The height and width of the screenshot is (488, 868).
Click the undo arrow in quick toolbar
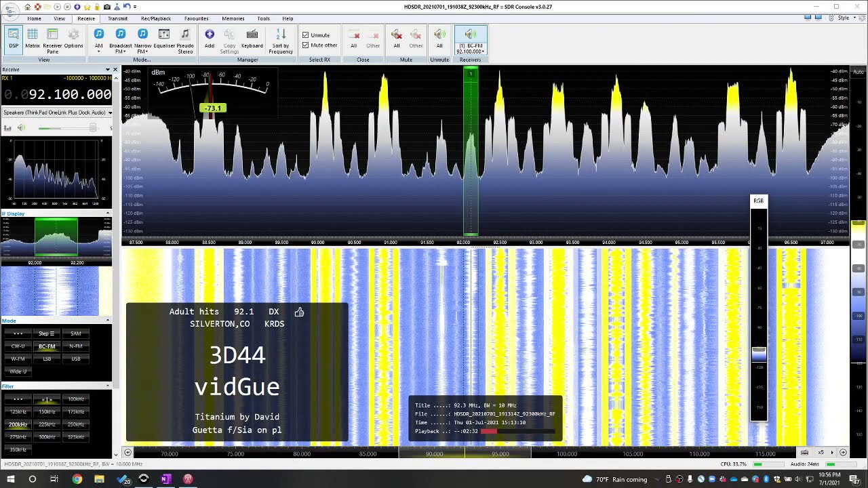coord(127,7)
